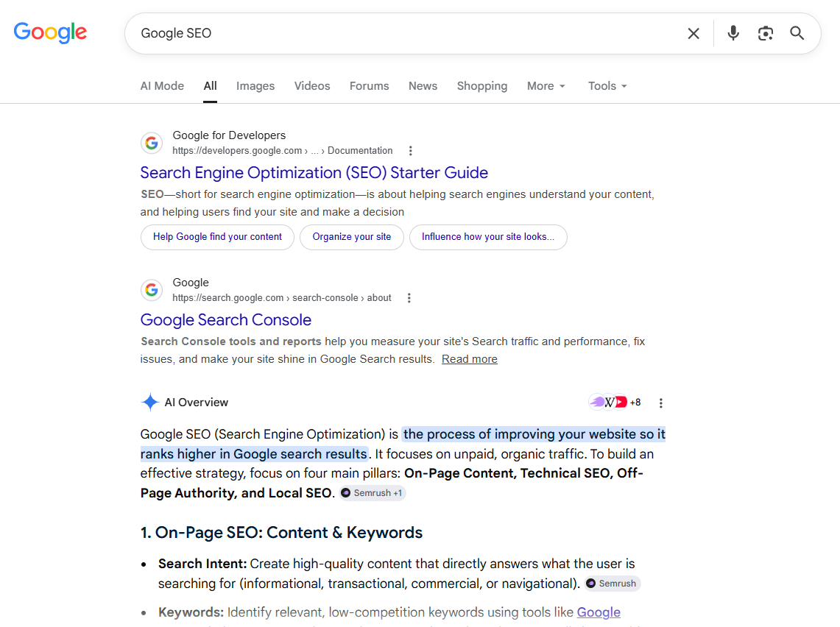
Task: Switch to Images tab
Action: coord(255,86)
